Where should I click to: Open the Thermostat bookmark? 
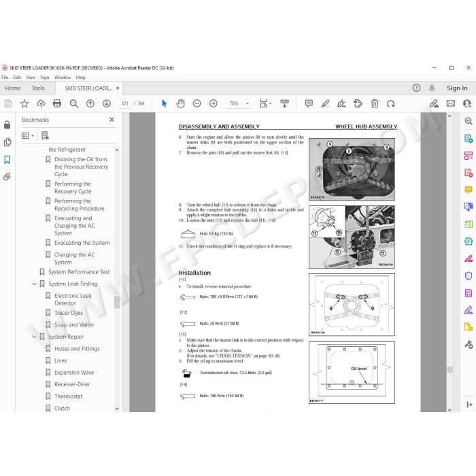68,396
